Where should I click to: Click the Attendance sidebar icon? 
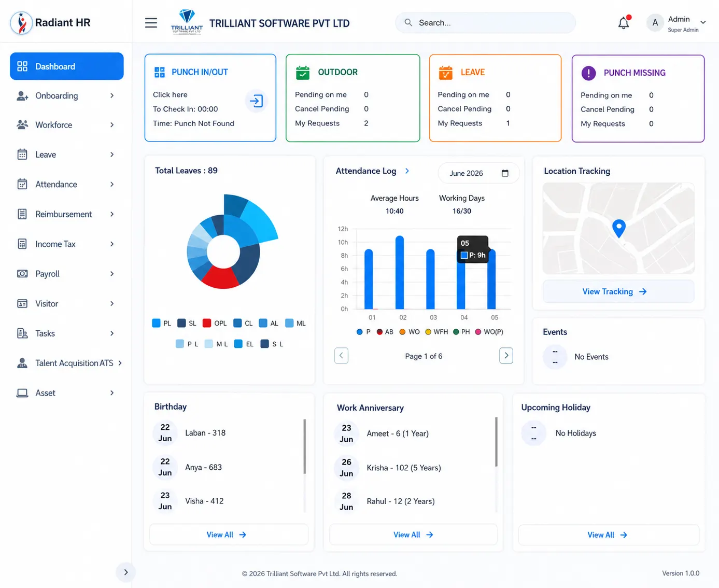(x=22, y=184)
